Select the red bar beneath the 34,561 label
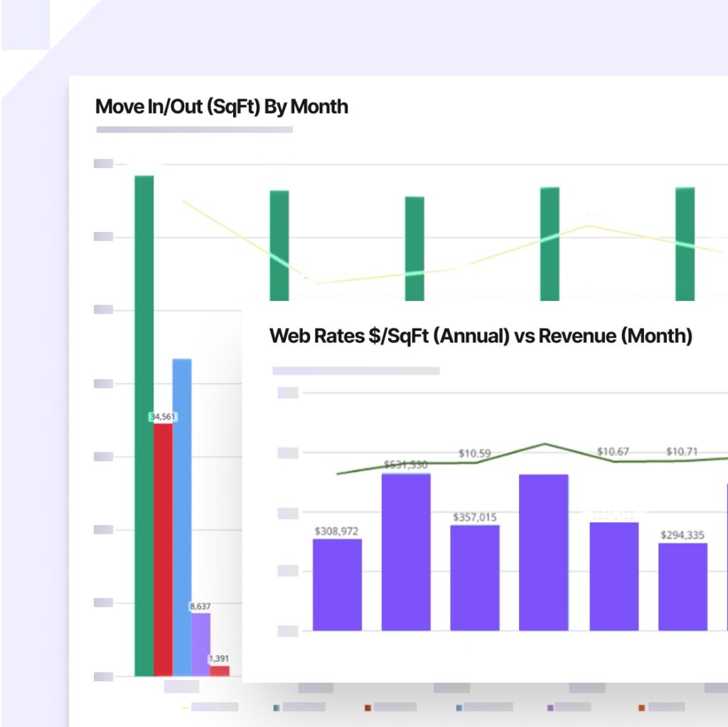The width and height of the screenshot is (728, 727). coord(163,550)
